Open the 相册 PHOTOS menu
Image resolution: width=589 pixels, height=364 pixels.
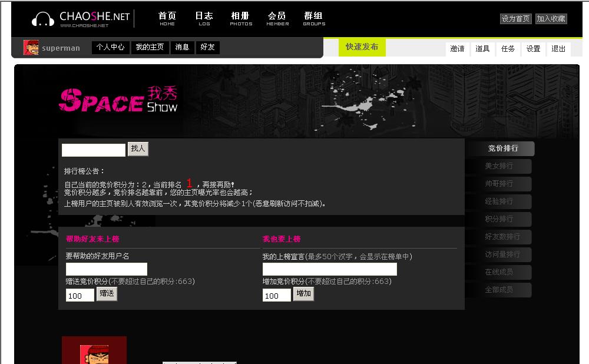(x=241, y=18)
